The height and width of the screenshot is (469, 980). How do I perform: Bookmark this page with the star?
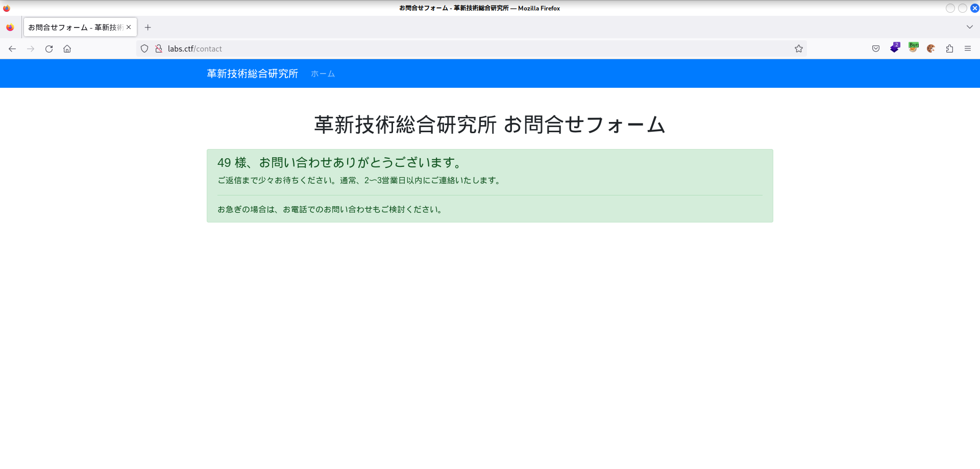[x=799, y=48]
